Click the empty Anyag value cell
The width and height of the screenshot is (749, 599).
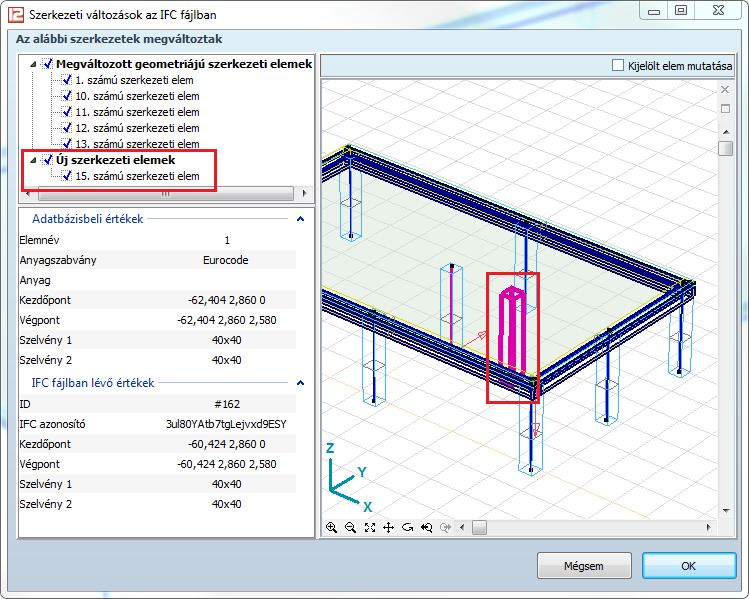[226, 280]
